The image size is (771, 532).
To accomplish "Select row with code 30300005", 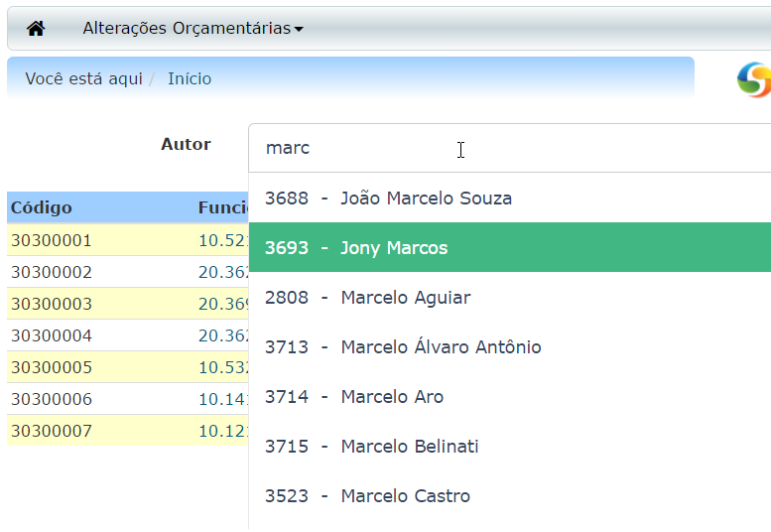I will coord(51,367).
